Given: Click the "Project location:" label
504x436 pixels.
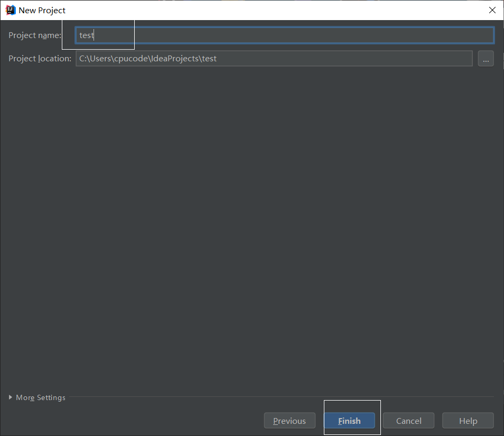Looking at the screenshot, I should pyautogui.click(x=40, y=59).
